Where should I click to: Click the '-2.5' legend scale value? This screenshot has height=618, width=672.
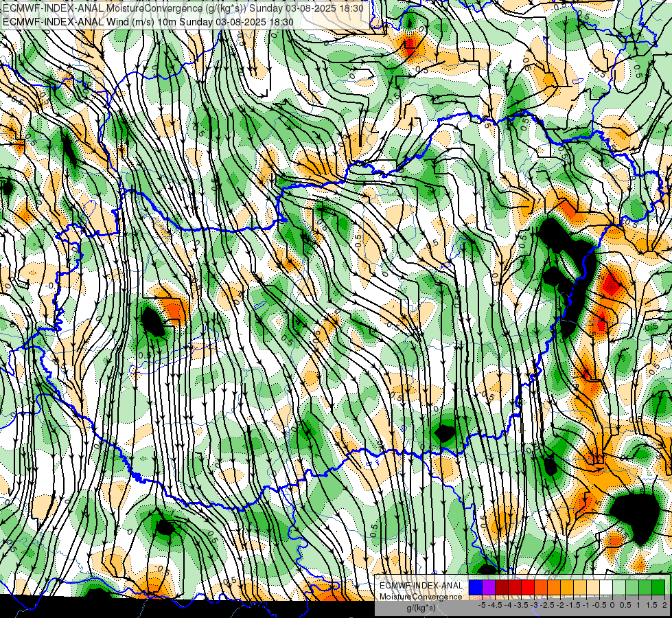pos(547,605)
